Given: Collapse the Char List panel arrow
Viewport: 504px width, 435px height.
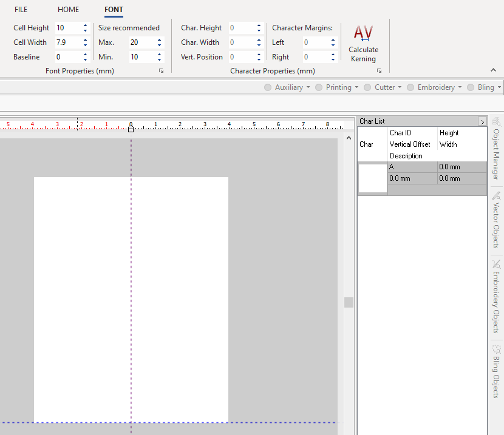Looking at the screenshot, I should pyautogui.click(x=482, y=121).
